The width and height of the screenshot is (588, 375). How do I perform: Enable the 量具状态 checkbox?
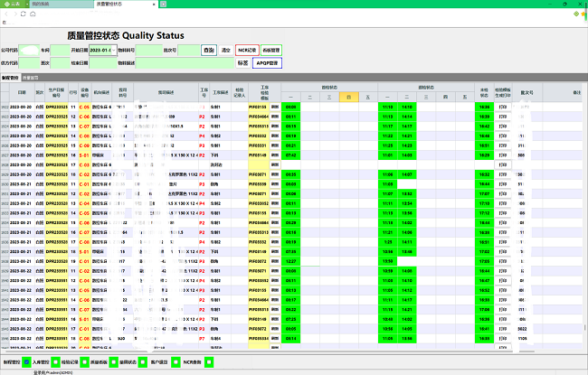pyautogui.click(x=143, y=362)
